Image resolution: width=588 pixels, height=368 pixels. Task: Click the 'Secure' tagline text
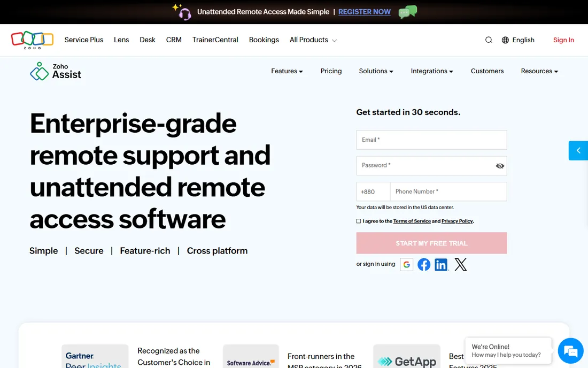(x=89, y=250)
